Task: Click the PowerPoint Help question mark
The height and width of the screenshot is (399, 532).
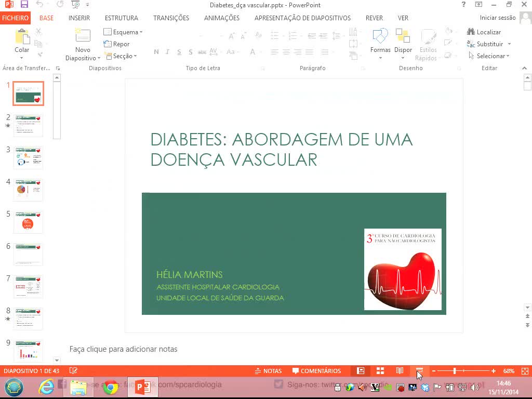Action: (463, 4)
